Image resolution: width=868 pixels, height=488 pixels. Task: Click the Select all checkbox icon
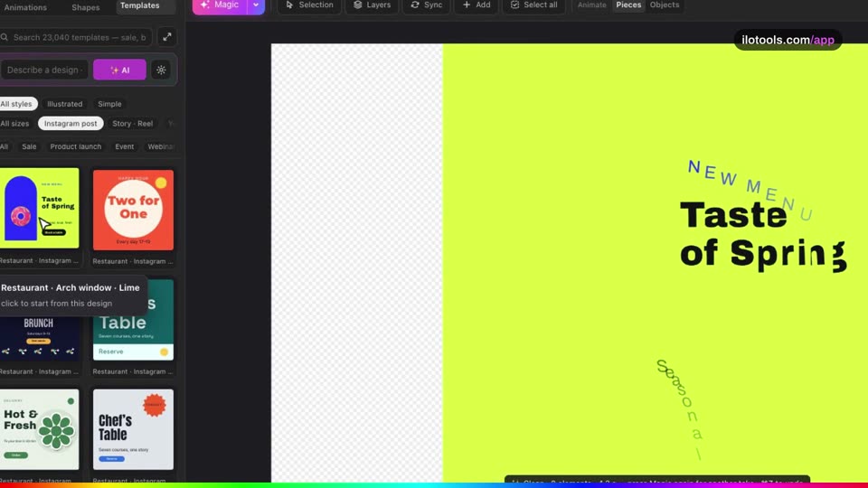[514, 5]
